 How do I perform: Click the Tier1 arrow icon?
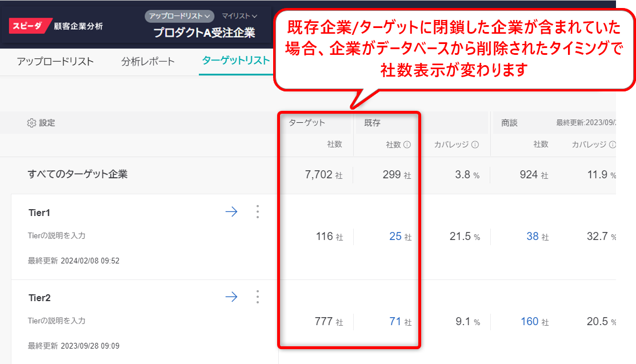[231, 212]
